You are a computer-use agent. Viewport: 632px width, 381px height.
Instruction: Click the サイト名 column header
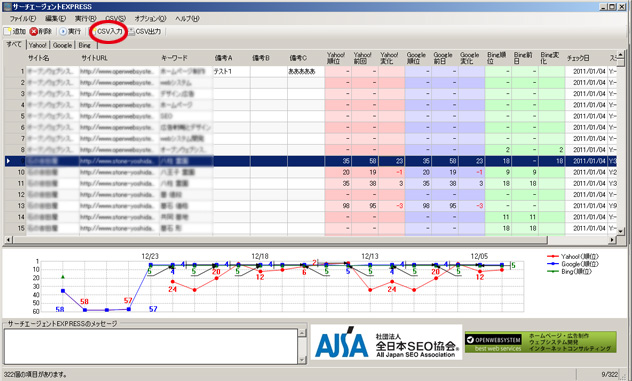(x=52, y=58)
